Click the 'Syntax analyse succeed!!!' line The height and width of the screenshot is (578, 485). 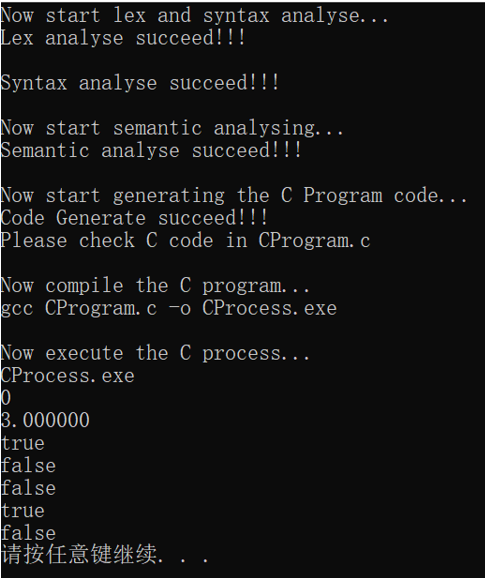(140, 83)
